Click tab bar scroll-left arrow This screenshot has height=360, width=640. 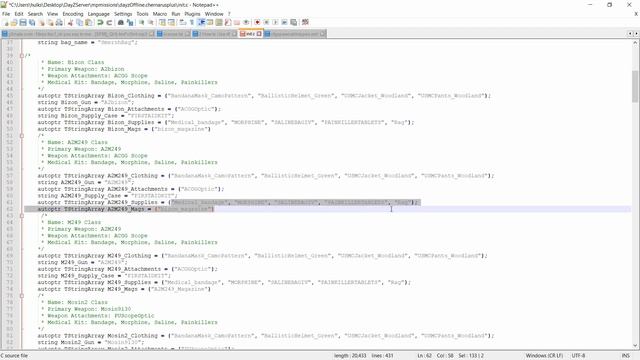point(630,34)
